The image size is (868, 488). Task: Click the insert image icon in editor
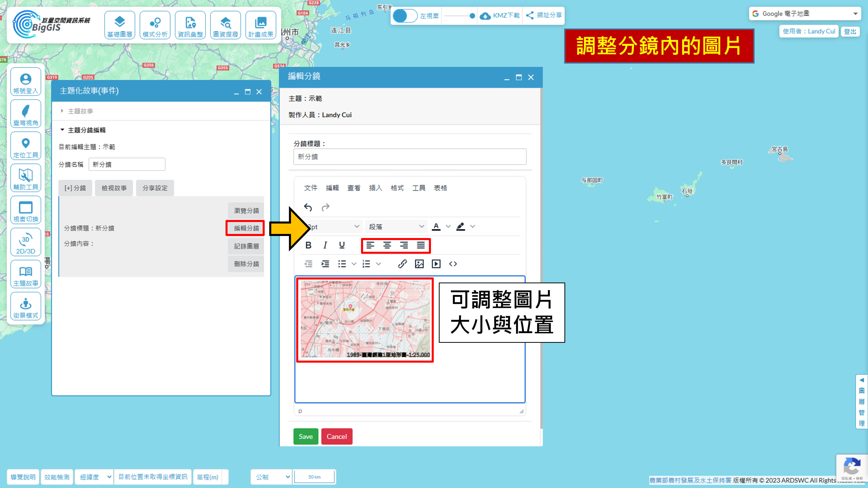pyautogui.click(x=419, y=264)
